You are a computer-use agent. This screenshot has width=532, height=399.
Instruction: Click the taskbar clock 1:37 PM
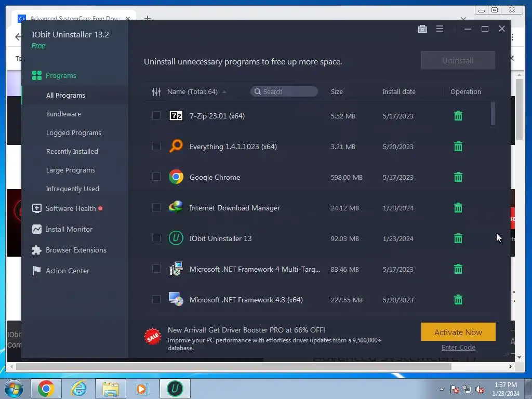point(506,385)
